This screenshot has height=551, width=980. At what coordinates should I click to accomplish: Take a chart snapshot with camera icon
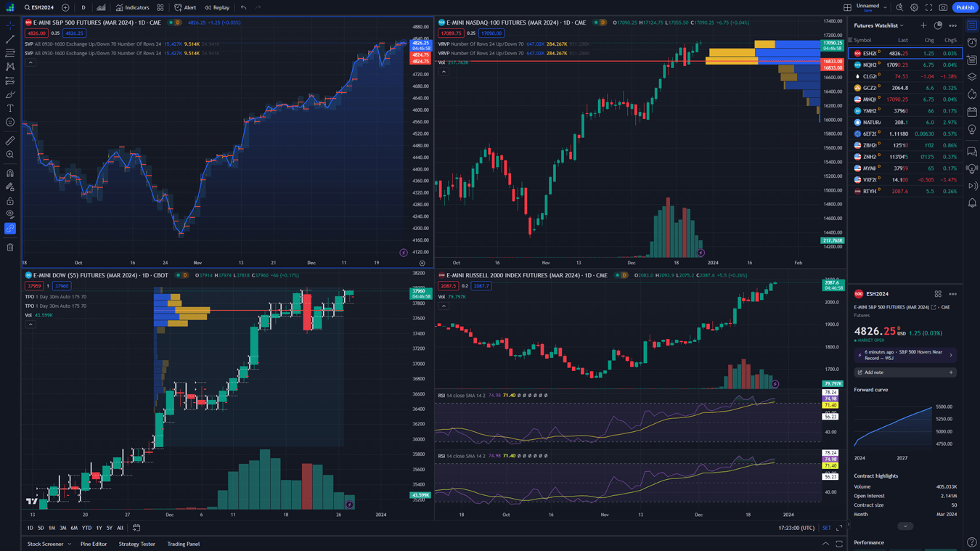click(943, 8)
